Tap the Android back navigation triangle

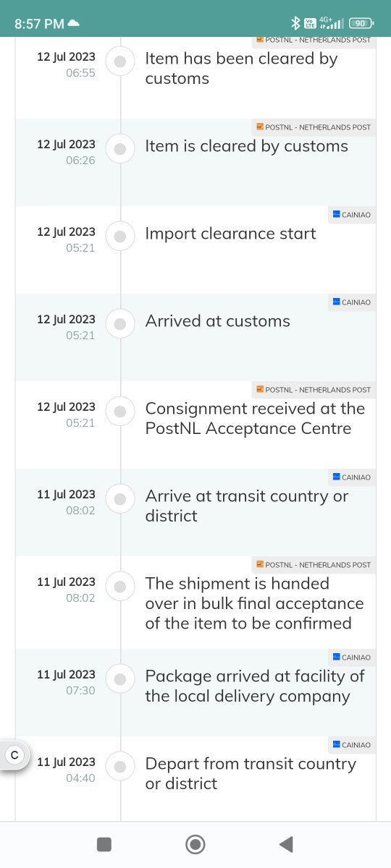tap(286, 844)
